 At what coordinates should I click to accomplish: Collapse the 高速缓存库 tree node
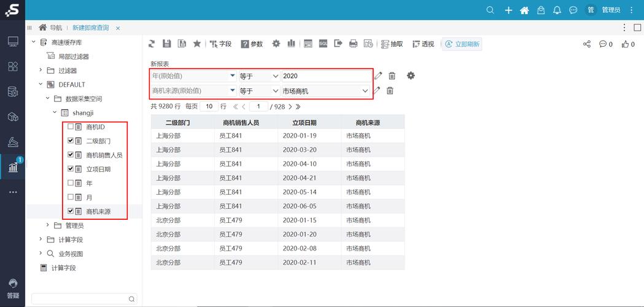33,42
